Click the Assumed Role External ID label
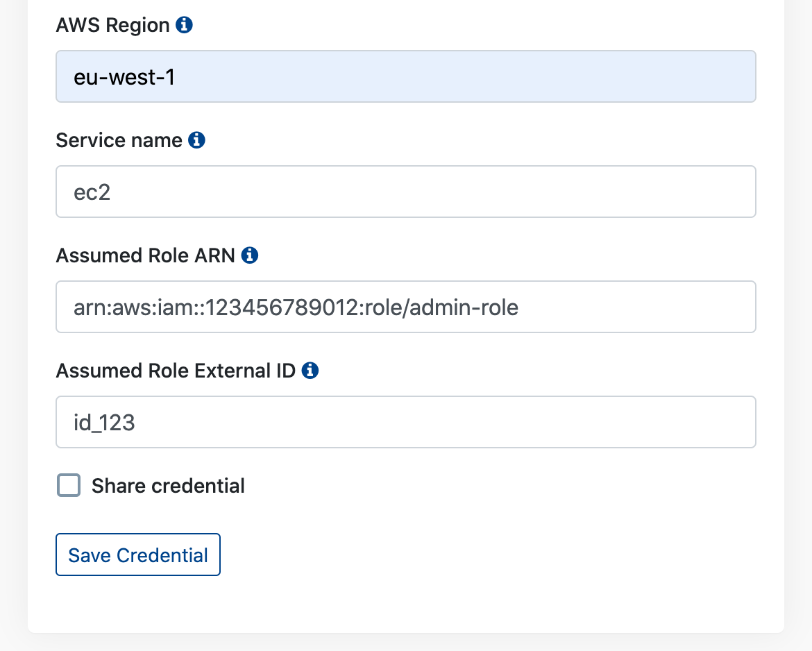Screen dimensions: 812x651 [x=176, y=371]
